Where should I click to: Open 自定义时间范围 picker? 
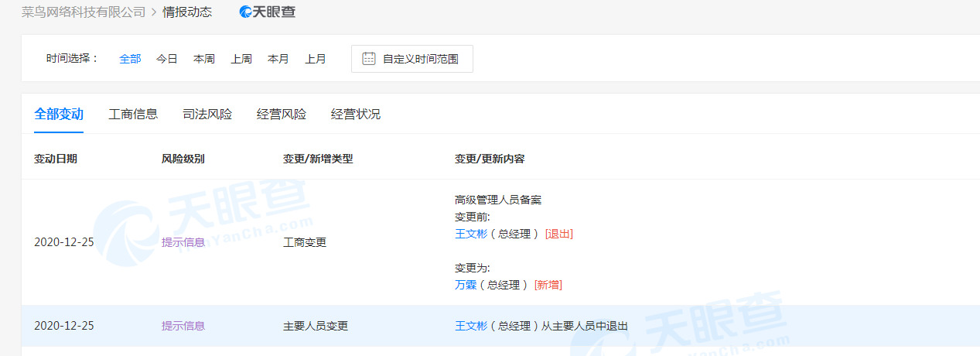(412, 59)
